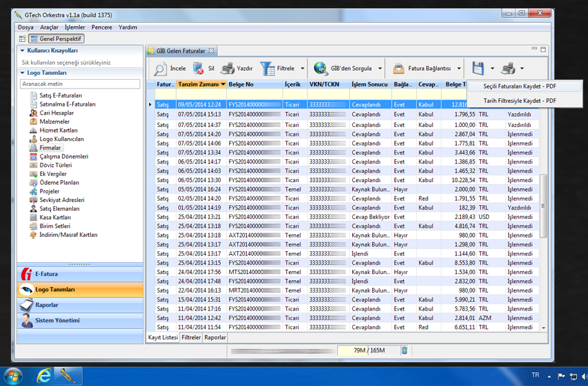Close the GİB Gelen Faturalar tab
Image resolution: width=588 pixels, height=386 pixels.
[212, 51]
